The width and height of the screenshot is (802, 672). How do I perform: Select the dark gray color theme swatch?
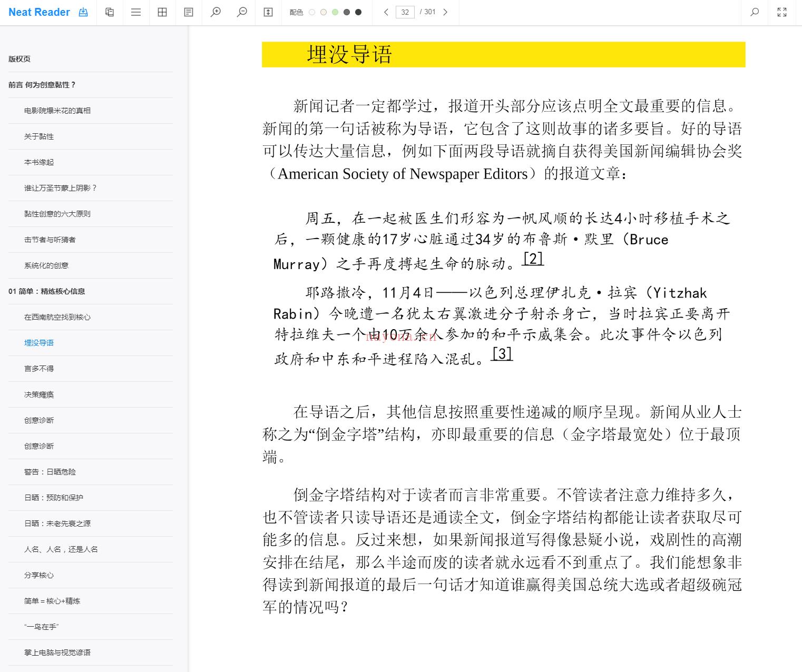tap(347, 12)
